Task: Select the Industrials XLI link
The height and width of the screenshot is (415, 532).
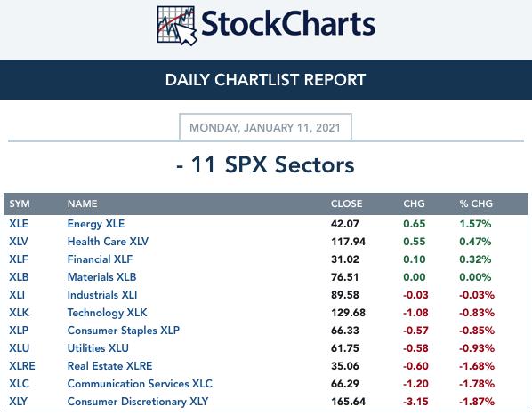Action: pyautogui.click(x=102, y=295)
